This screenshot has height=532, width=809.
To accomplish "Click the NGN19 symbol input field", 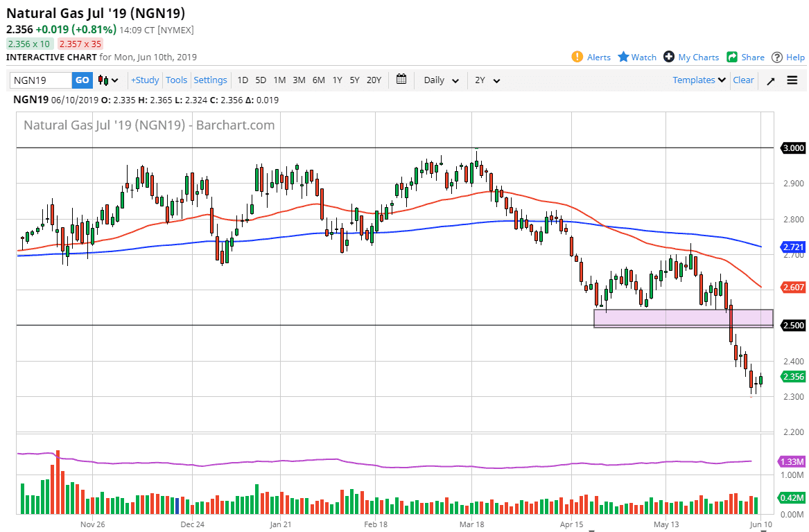I will point(40,80).
